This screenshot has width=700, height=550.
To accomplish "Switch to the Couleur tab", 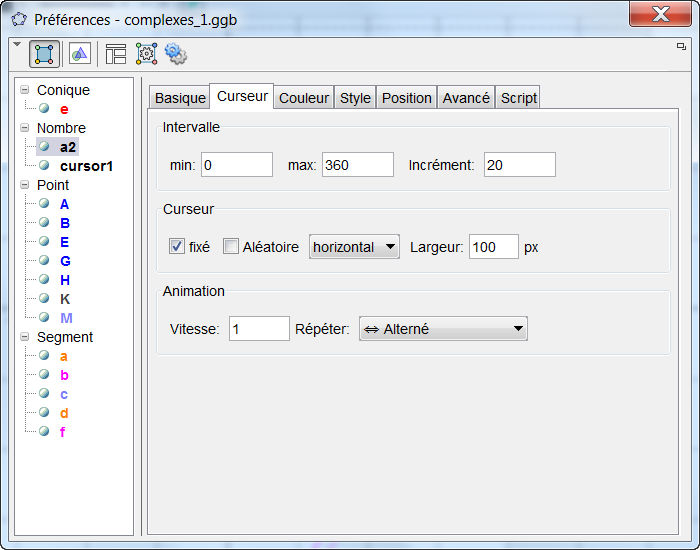I will point(304,97).
